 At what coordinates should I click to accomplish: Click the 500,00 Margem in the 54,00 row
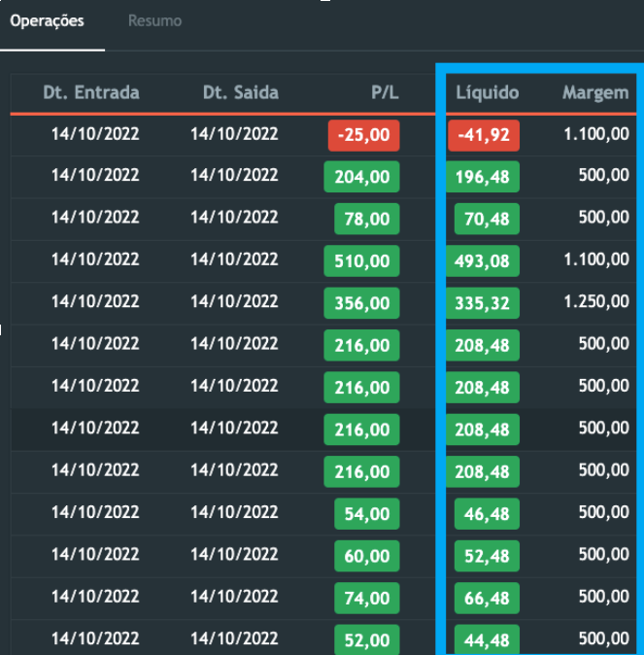coord(604,512)
